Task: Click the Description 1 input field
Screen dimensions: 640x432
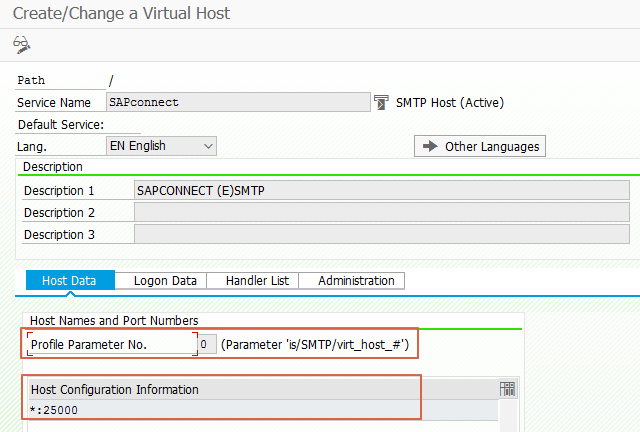Action: coord(382,190)
